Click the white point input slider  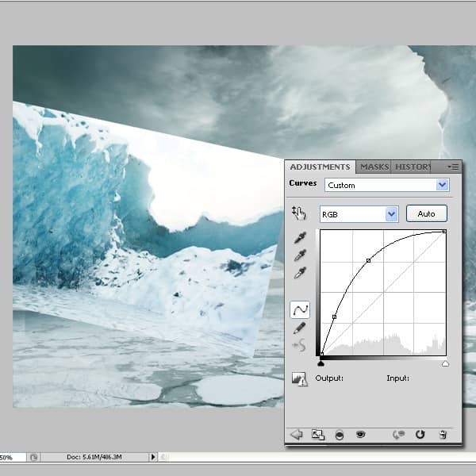pyautogui.click(x=445, y=363)
